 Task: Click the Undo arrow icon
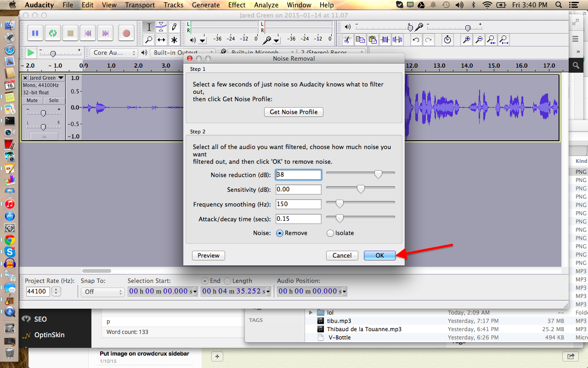click(416, 40)
